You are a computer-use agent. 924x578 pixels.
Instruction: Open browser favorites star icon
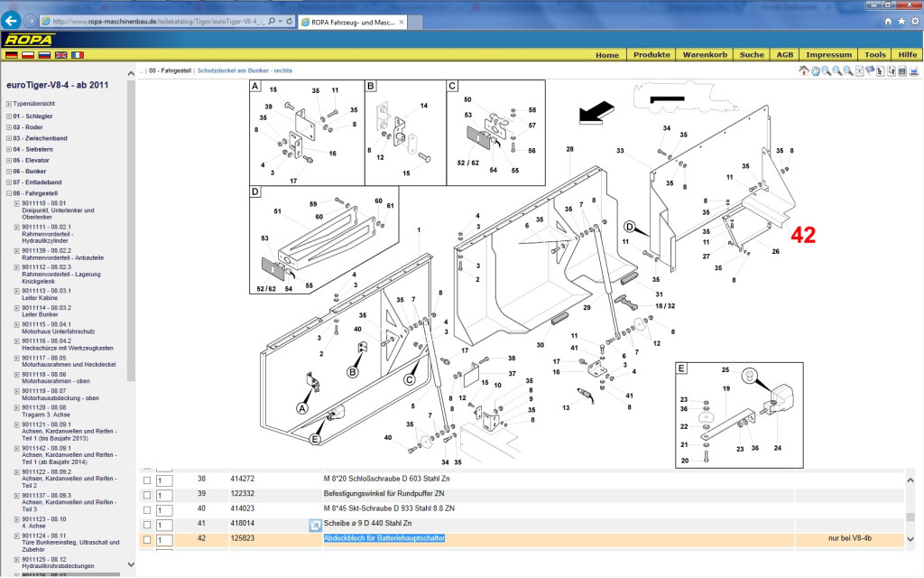click(x=901, y=22)
